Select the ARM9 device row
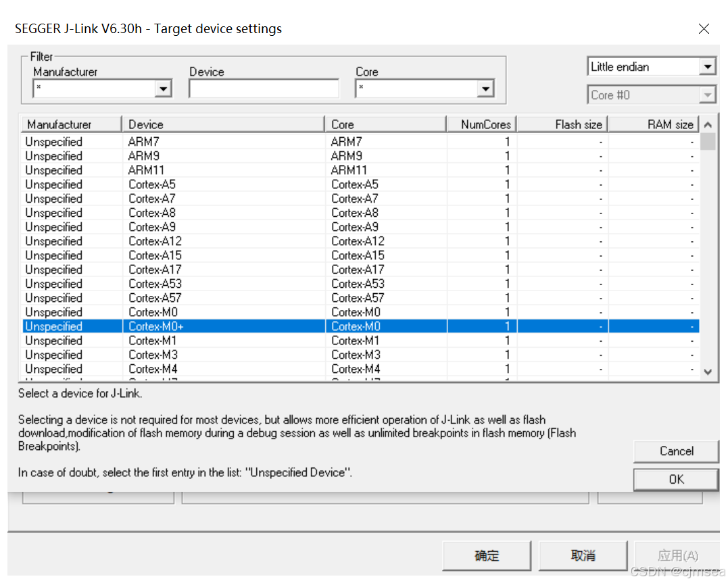This screenshot has width=728, height=583. [x=361, y=156]
